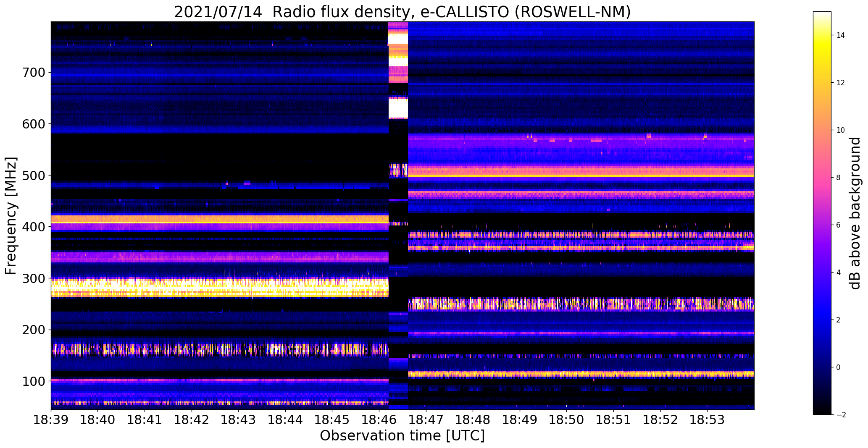
Task: Click the 700 frequency tick label
Action: [x=33, y=72]
